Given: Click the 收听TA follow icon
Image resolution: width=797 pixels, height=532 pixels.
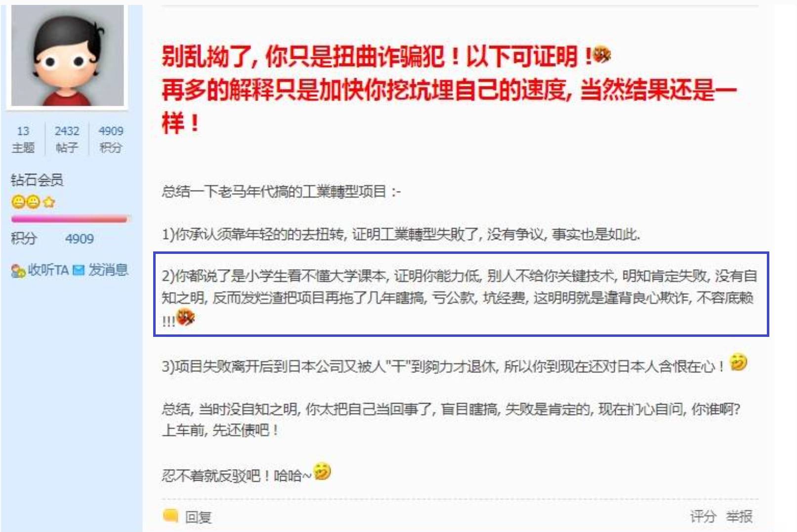Looking at the screenshot, I should click(18, 271).
